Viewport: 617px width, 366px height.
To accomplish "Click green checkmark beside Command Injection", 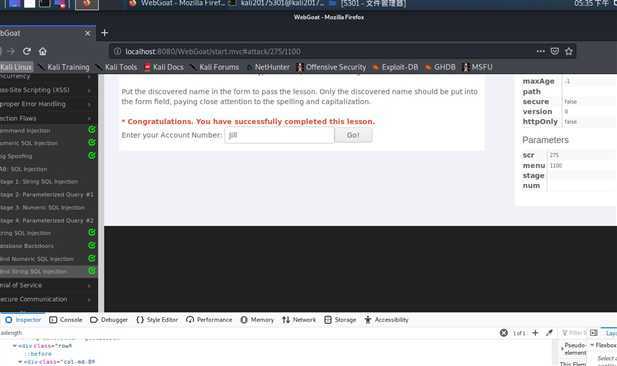I will click(x=92, y=129).
